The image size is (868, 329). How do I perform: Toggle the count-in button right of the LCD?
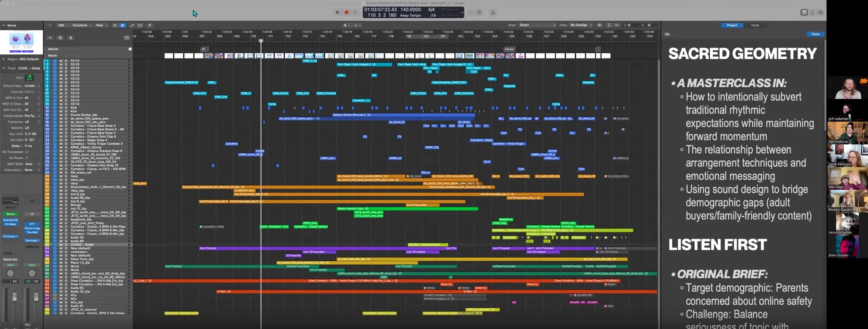(479, 12)
